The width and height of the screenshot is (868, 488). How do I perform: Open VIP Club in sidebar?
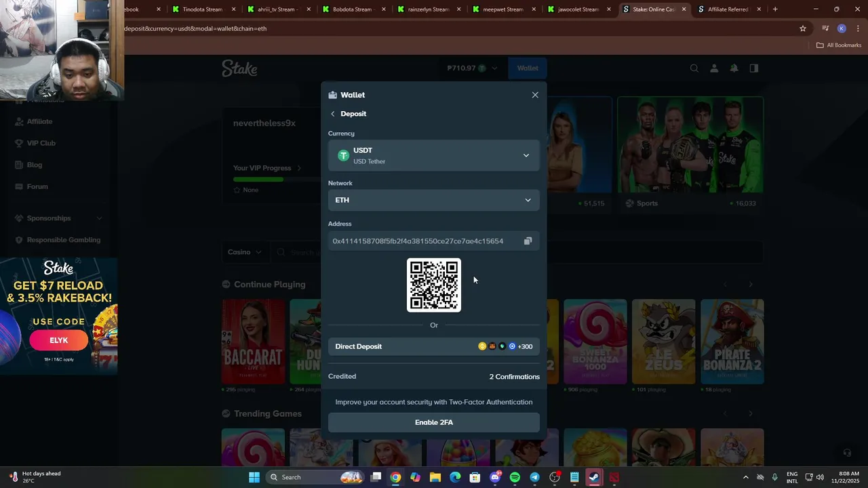(41, 143)
